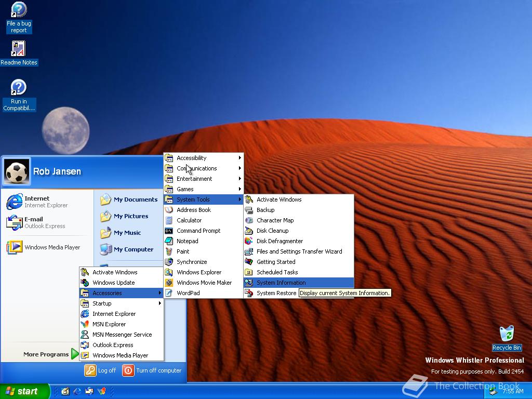Click the system tray clock 7:55 AM
The image size is (532, 399).
pyautogui.click(x=513, y=391)
